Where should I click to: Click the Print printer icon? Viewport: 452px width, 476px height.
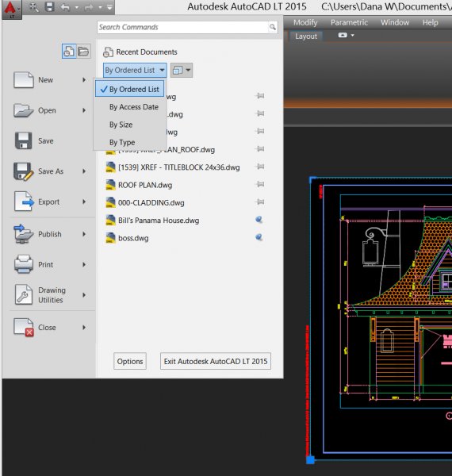click(x=23, y=264)
